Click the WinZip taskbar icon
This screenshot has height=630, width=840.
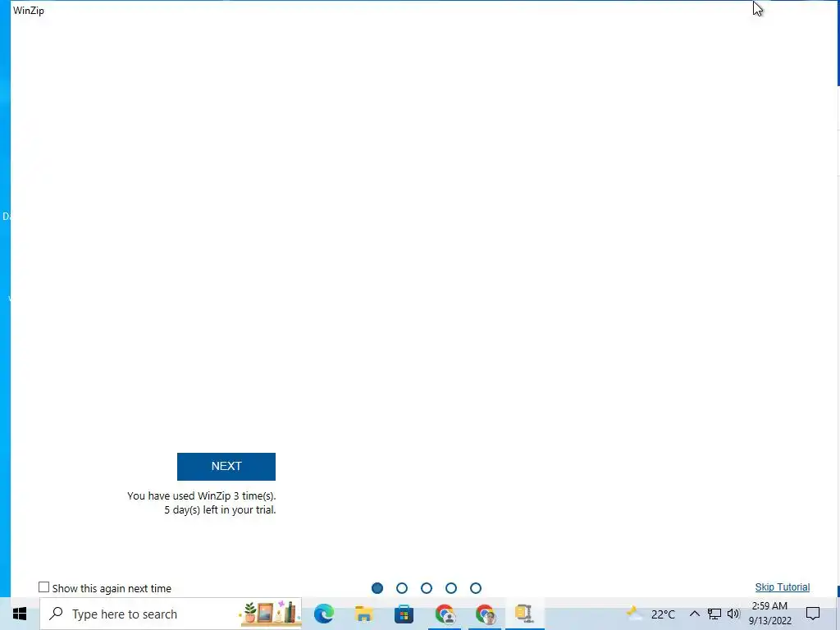point(524,614)
